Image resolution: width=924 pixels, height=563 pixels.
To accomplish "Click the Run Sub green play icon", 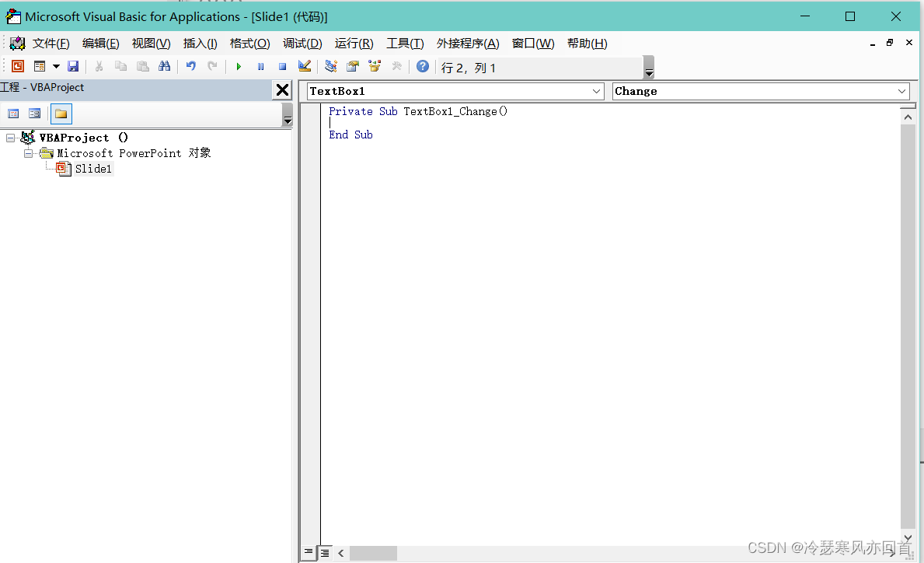I will 239,67.
